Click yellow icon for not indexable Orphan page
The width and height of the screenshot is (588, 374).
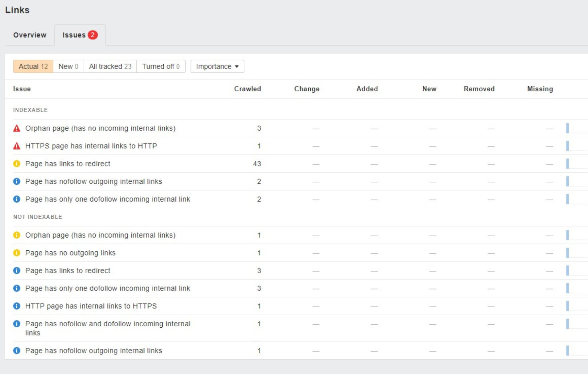(17, 235)
